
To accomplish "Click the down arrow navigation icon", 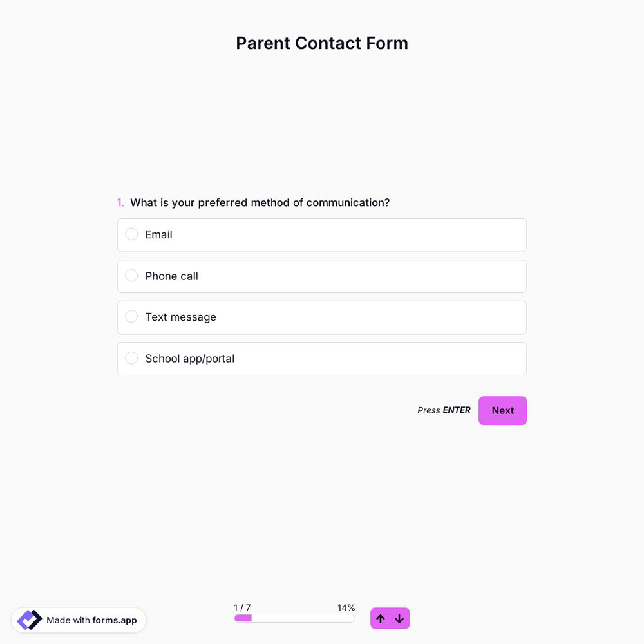I will [399, 618].
